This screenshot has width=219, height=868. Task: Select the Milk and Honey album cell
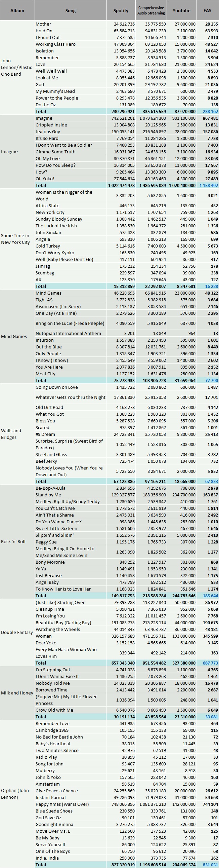tap(17, 693)
